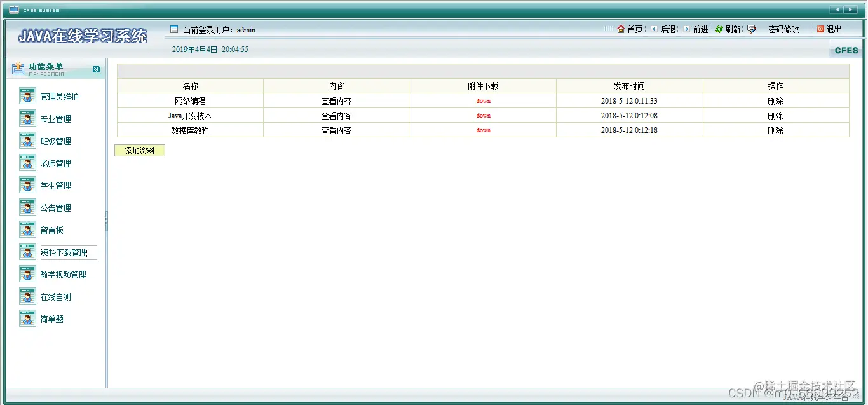This screenshot has width=868, height=405.
Task: Click the monitor icon in CFES title bar
Action: pyautogui.click(x=14, y=10)
